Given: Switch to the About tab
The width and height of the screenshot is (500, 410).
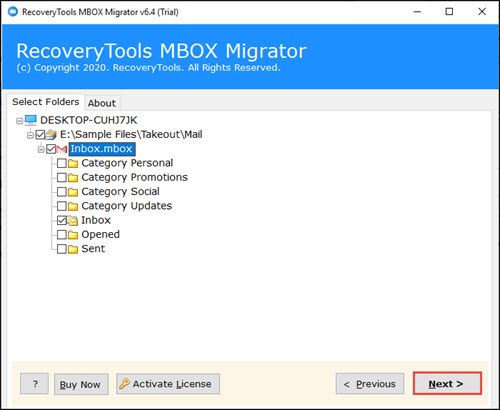Looking at the screenshot, I should (x=102, y=103).
